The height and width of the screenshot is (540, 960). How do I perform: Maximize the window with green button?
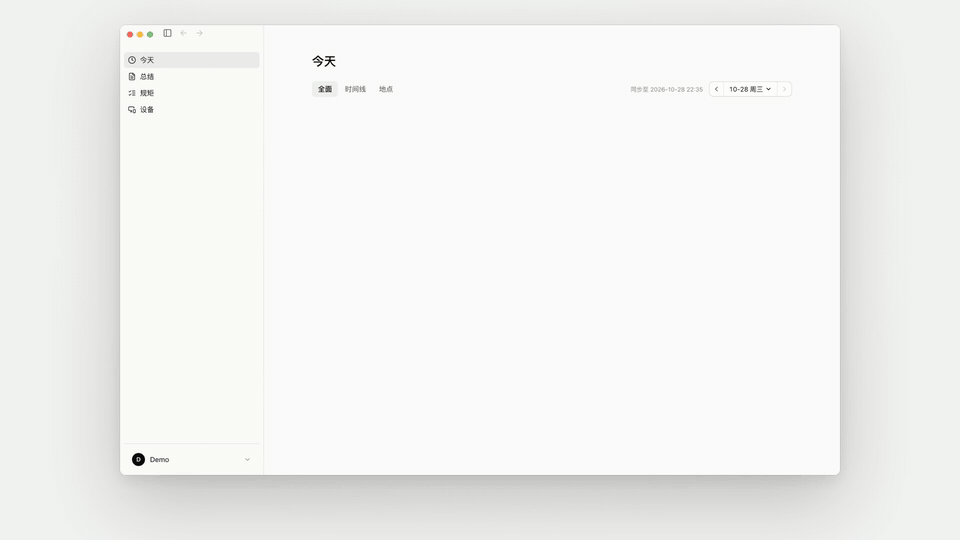point(150,34)
